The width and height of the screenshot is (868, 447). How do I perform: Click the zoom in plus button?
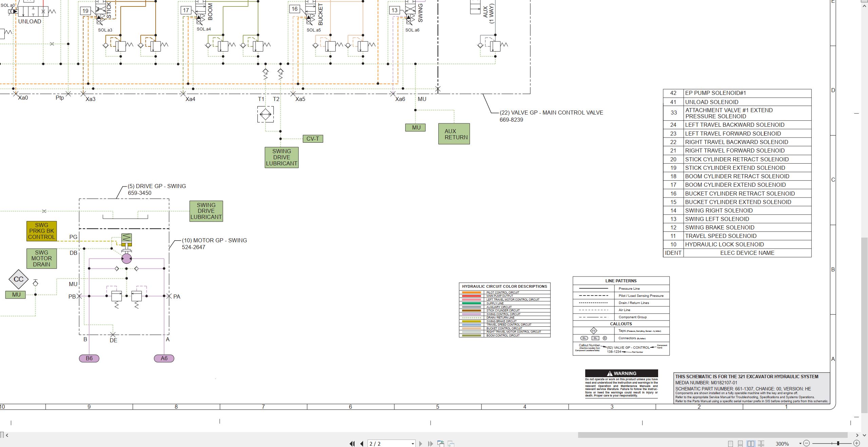pyautogui.click(x=857, y=443)
